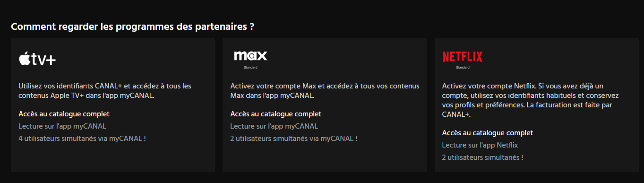This screenshot has height=183, width=644.
Task: Click '2 utilisateurs simultanés via myCANAL' text
Action: coord(293,139)
